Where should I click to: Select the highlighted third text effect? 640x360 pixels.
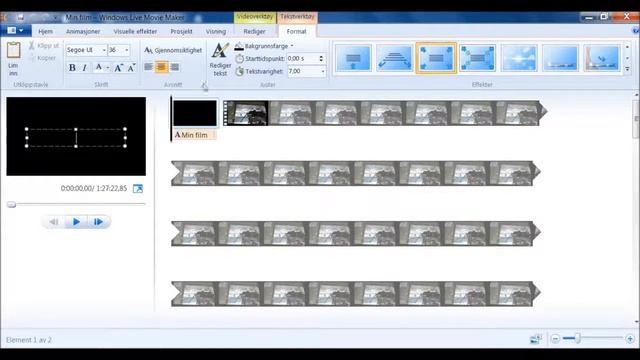coord(436,58)
